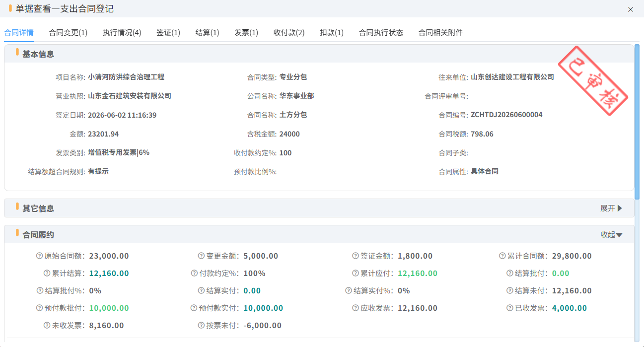Expand the 其它信息 section with 展开
644x347 pixels.
(611, 208)
